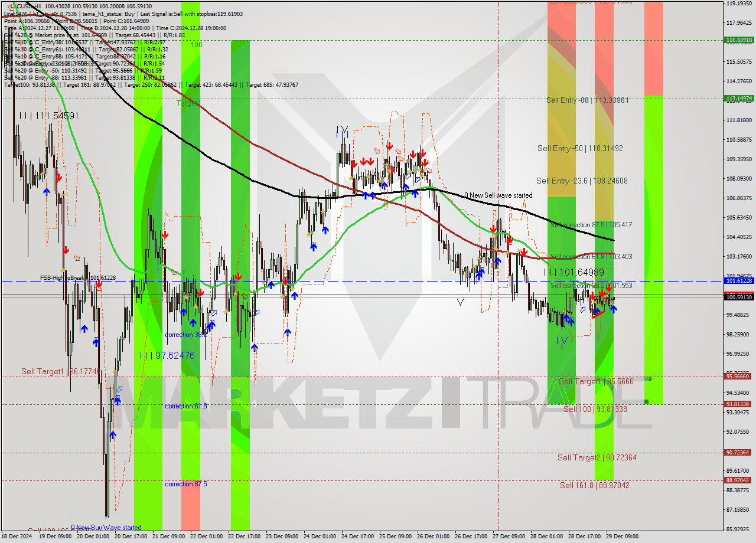Click the 'Sell Entry -23.6 | 108.24608' label

coord(582,181)
